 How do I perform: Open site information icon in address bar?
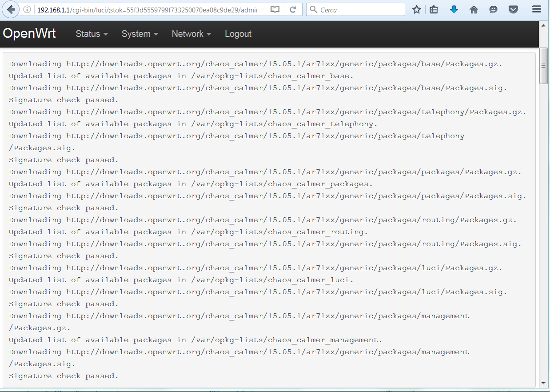click(27, 9)
